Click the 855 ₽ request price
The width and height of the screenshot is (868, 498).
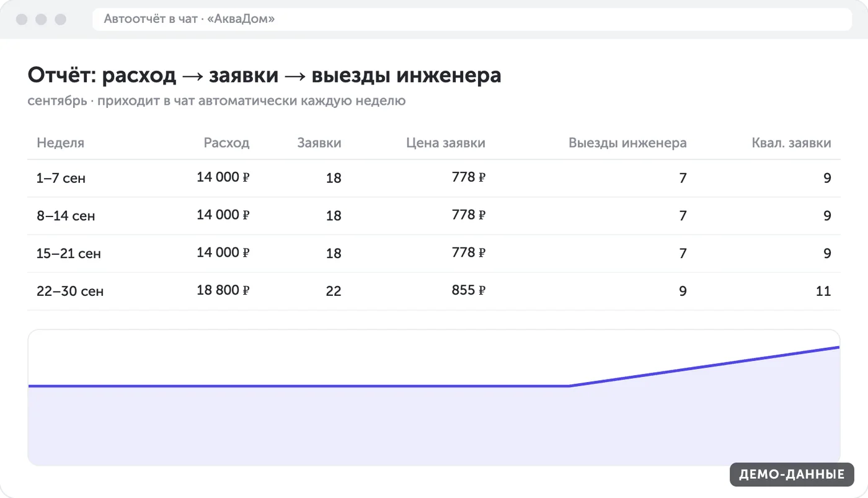(x=469, y=291)
